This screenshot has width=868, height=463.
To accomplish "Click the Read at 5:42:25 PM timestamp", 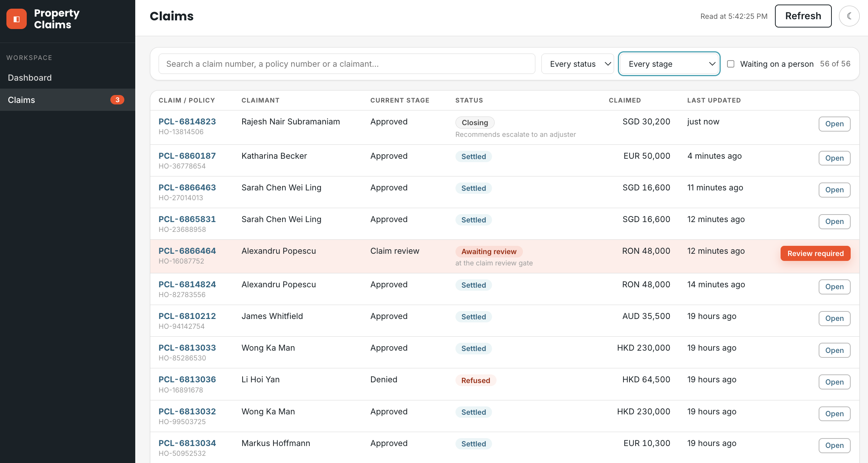I will click(734, 16).
